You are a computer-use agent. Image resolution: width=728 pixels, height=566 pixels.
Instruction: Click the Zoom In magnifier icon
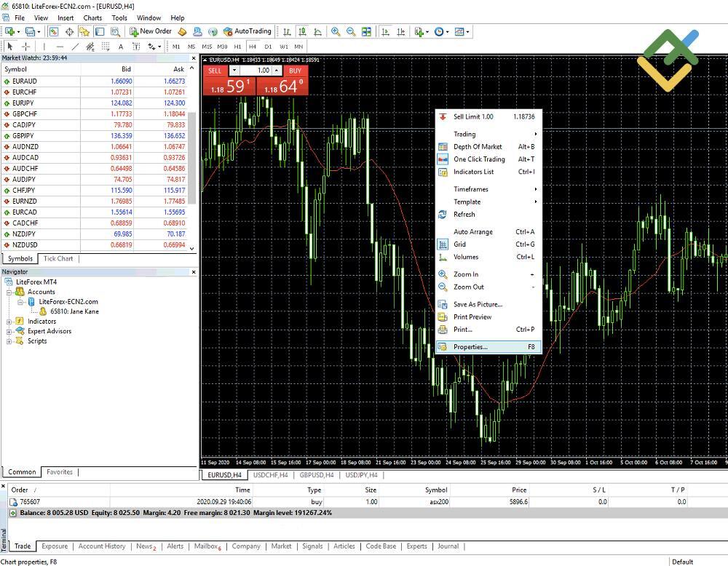[x=334, y=31]
